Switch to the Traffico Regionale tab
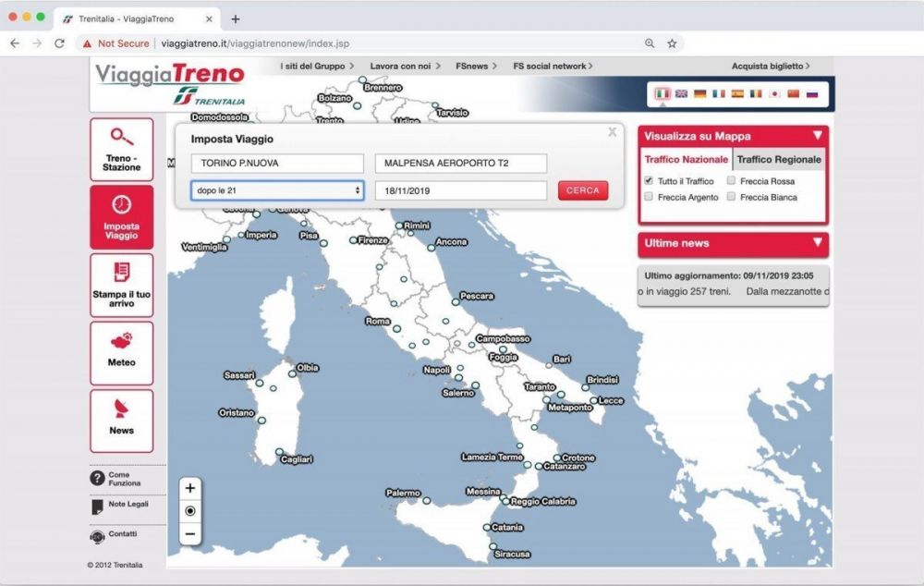This screenshot has height=586, width=924. point(779,159)
